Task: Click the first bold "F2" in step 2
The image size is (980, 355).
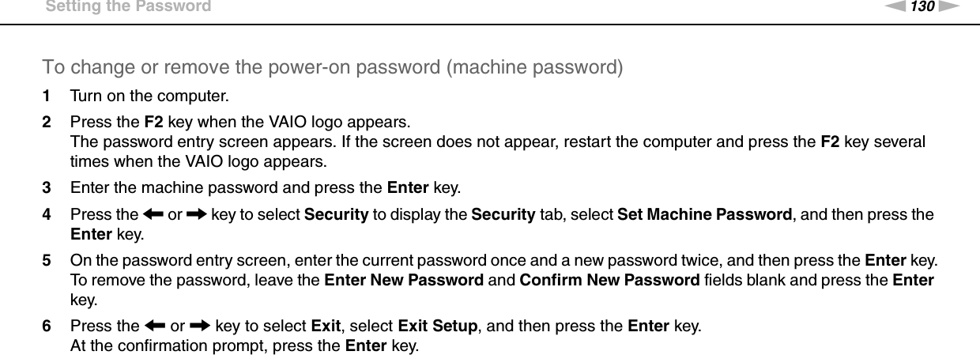Action: click(x=154, y=124)
